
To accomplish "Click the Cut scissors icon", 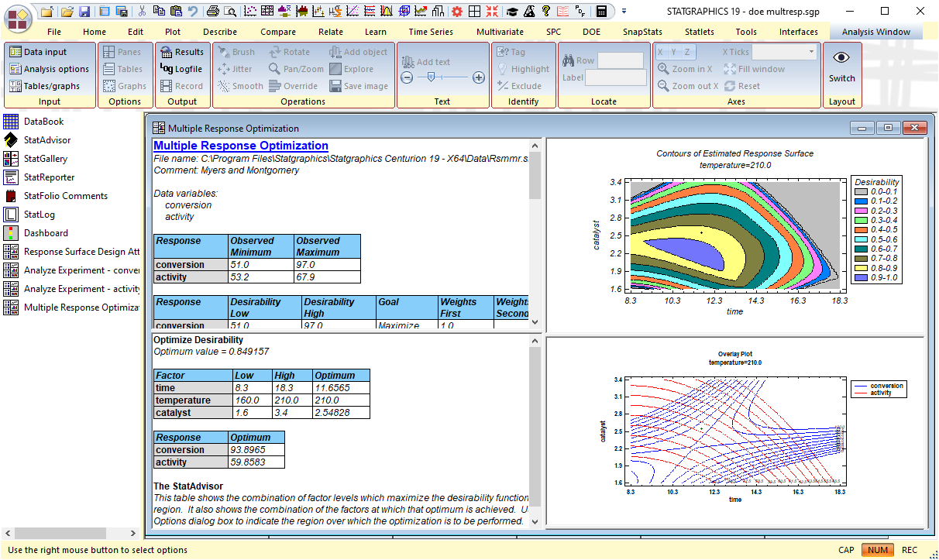I will click(x=142, y=12).
